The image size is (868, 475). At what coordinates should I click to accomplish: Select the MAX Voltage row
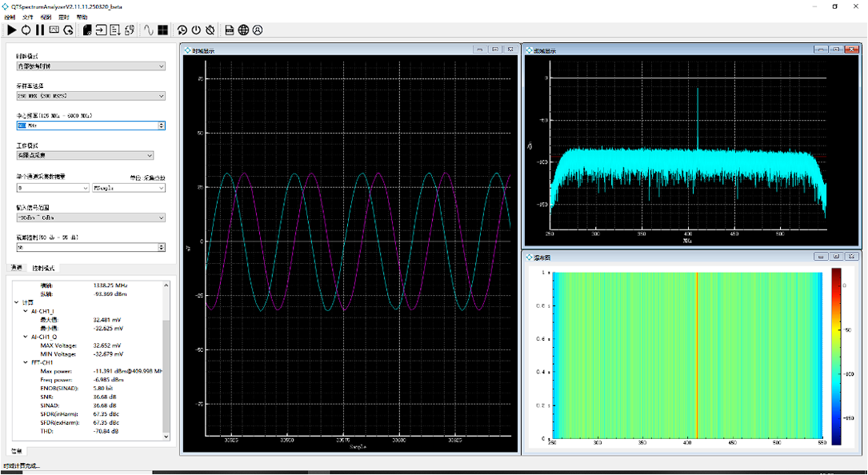pyautogui.click(x=89, y=345)
